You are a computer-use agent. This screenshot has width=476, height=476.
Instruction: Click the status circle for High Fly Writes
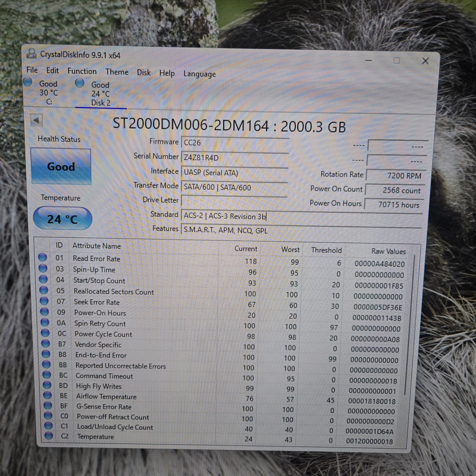[x=47, y=385]
